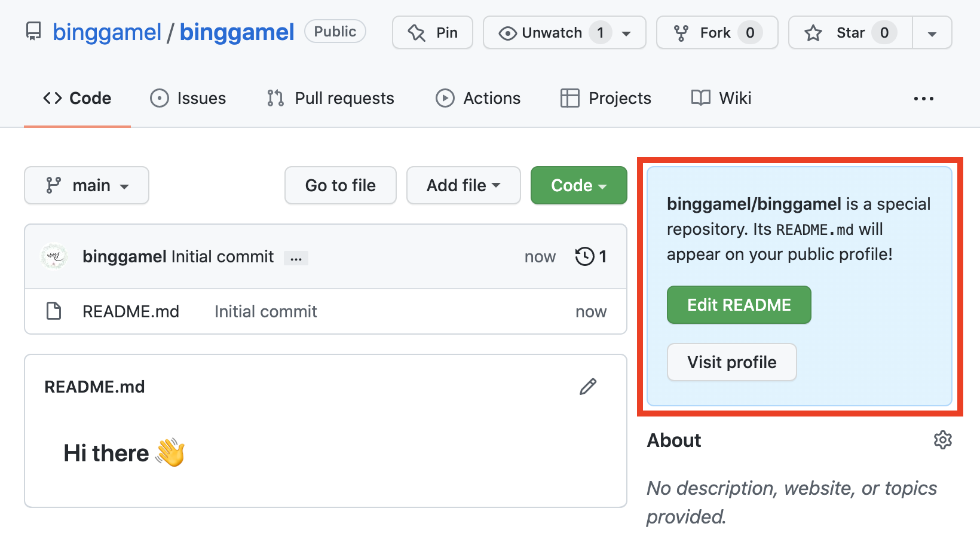Open the Pull requests tab
The width and height of the screenshot is (980, 539).
330,98
